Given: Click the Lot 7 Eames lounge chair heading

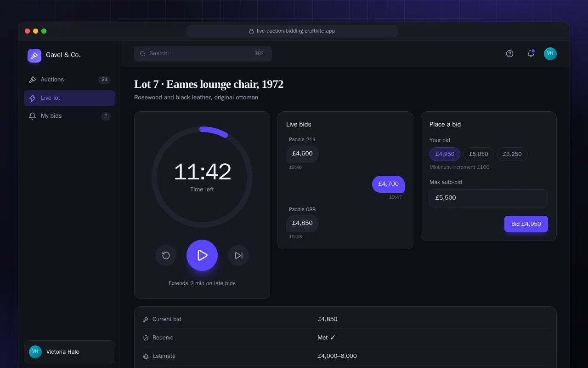Looking at the screenshot, I should [x=209, y=84].
